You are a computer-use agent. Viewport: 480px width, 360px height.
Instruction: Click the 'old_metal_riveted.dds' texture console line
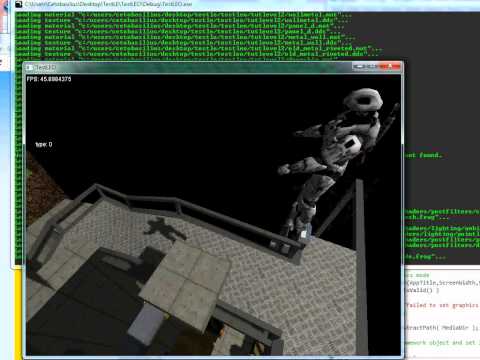[197, 54]
